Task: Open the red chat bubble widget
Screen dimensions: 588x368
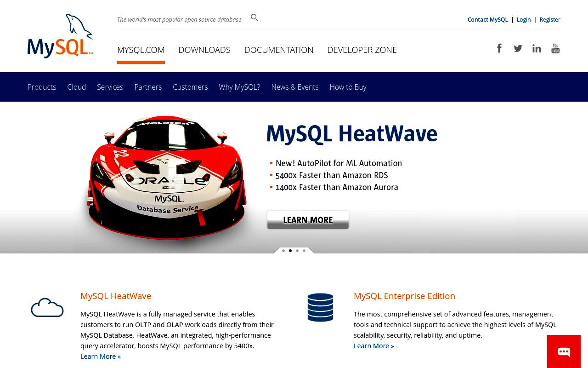Action: click(564, 351)
